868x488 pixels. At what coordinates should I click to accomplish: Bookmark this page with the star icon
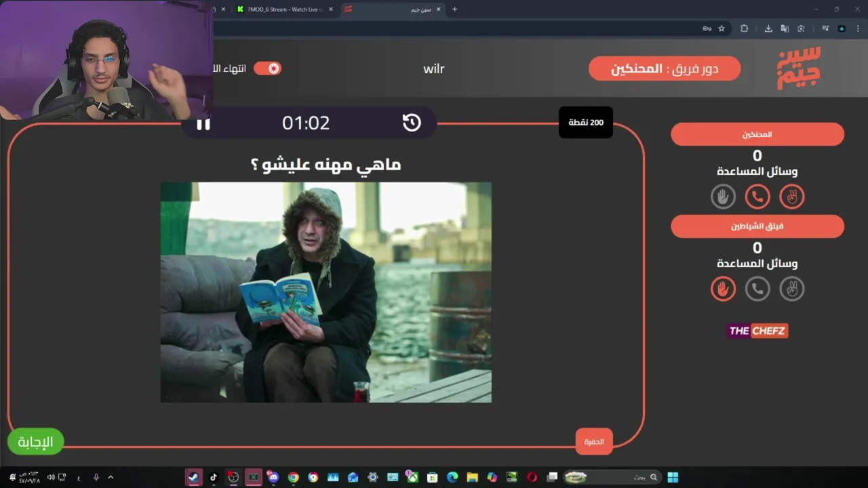(x=722, y=28)
